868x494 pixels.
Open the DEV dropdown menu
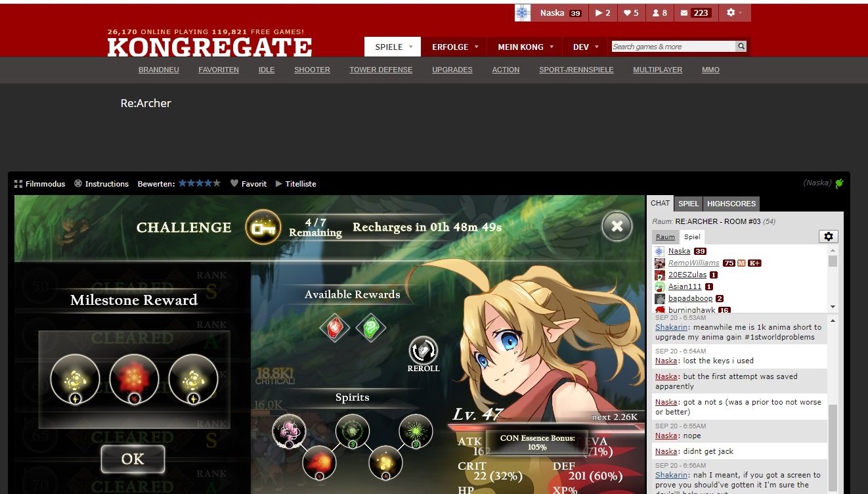(x=585, y=47)
